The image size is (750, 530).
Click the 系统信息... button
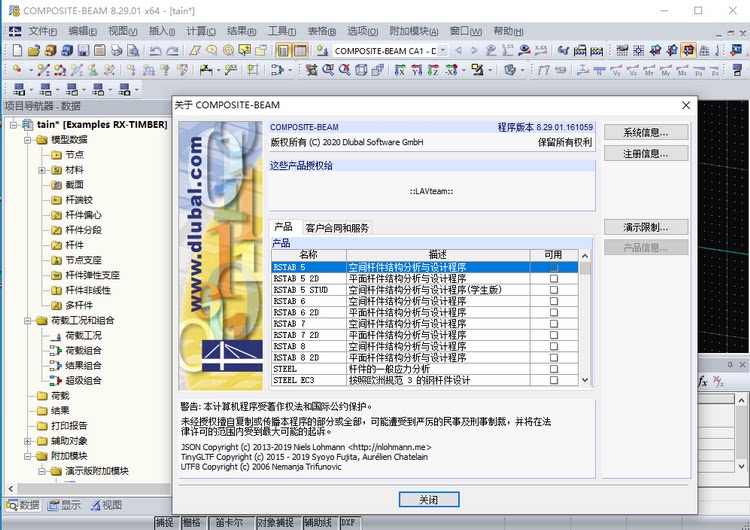[x=646, y=132]
